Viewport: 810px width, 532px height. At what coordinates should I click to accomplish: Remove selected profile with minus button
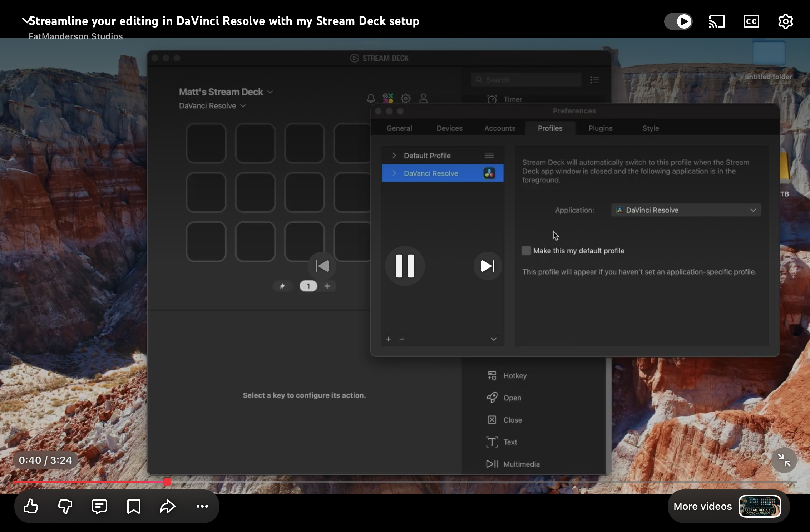[x=402, y=339]
